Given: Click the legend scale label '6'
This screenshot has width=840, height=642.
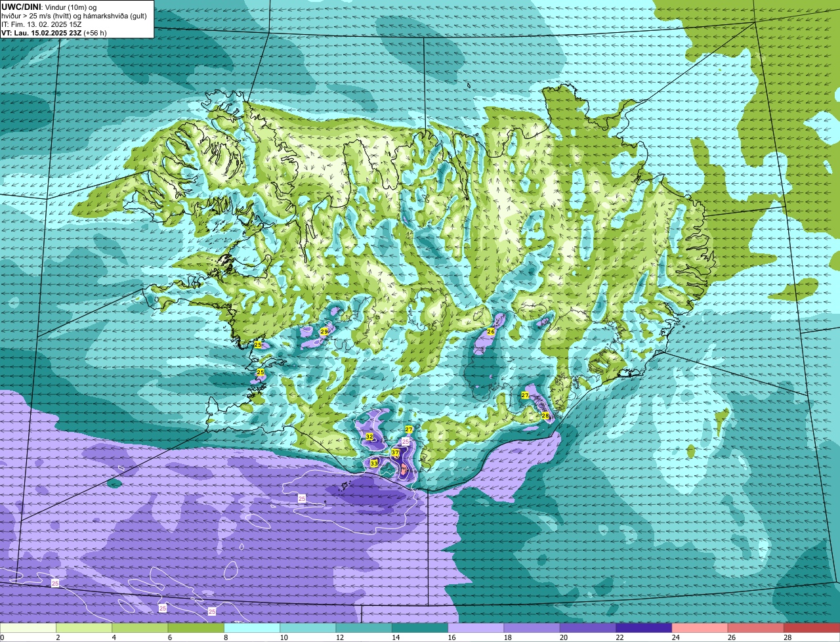Looking at the screenshot, I should (x=169, y=637).
